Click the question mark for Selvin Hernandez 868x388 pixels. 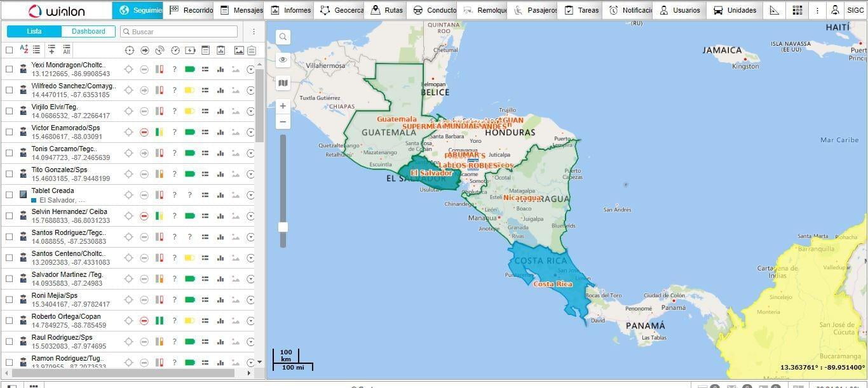174,216
